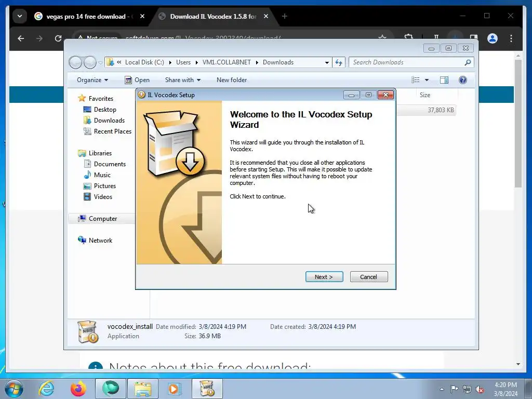
Task: Click the network tray icon
Action: pyautogui.click(x=467, y=389)
